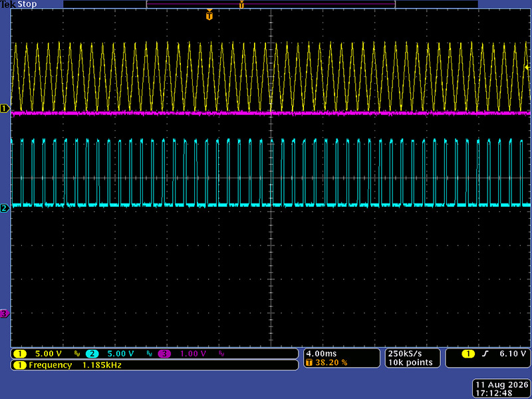
Task: Select the channel 2 ground reference marker
Action: (x=5, y=208)
